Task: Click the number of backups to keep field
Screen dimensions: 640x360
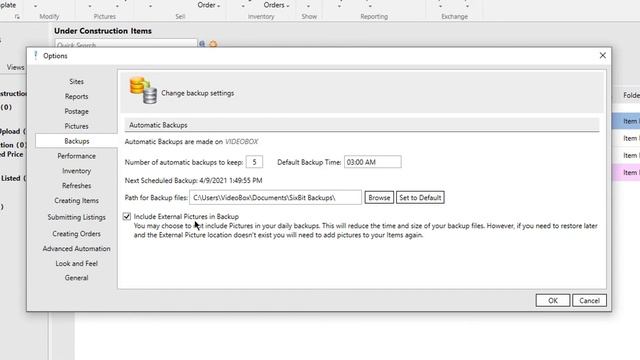Action: 254,162
